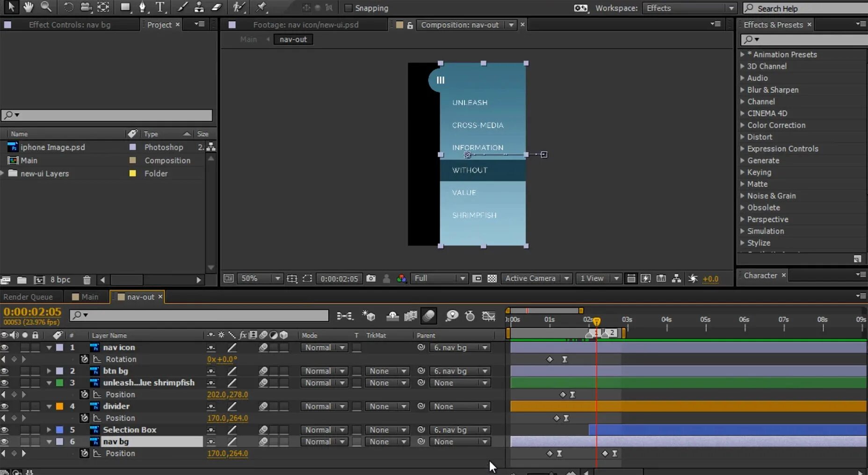Select the Puppet Pin tool
The height and width of the screenshot is (475, 868).
coord(261,7)
